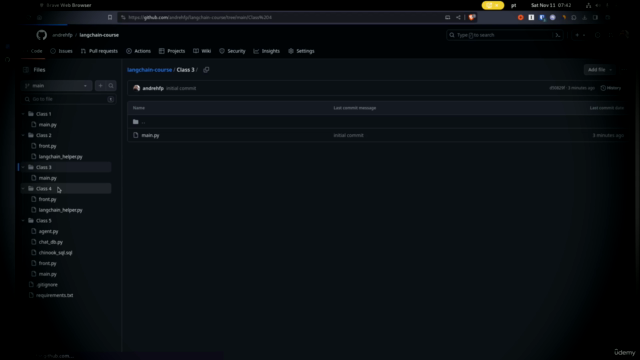The width and height of the screenshot is (640, 360).
Task: Click the bookmark icon in browser toolbar
Action: (110, 18)
